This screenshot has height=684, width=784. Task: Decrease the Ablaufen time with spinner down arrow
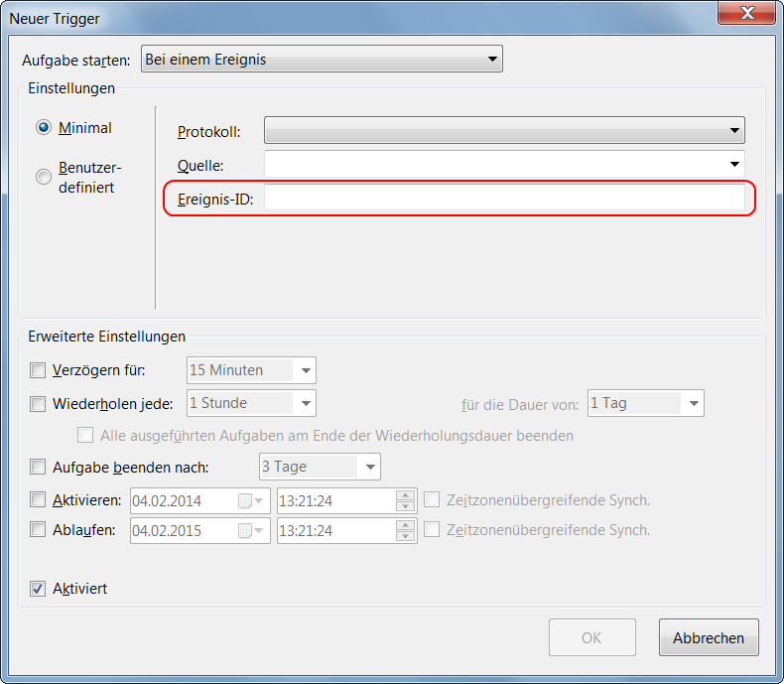pos(404,537)
